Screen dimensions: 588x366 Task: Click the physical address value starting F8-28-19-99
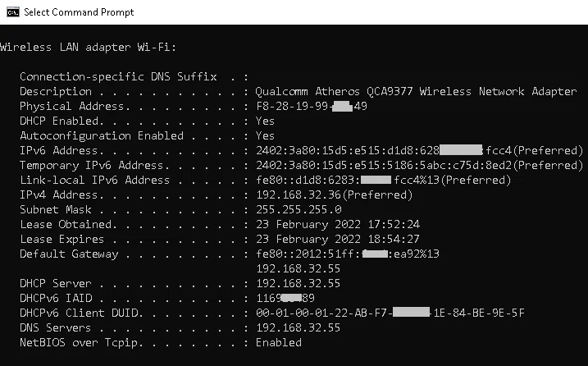[312, 106]
